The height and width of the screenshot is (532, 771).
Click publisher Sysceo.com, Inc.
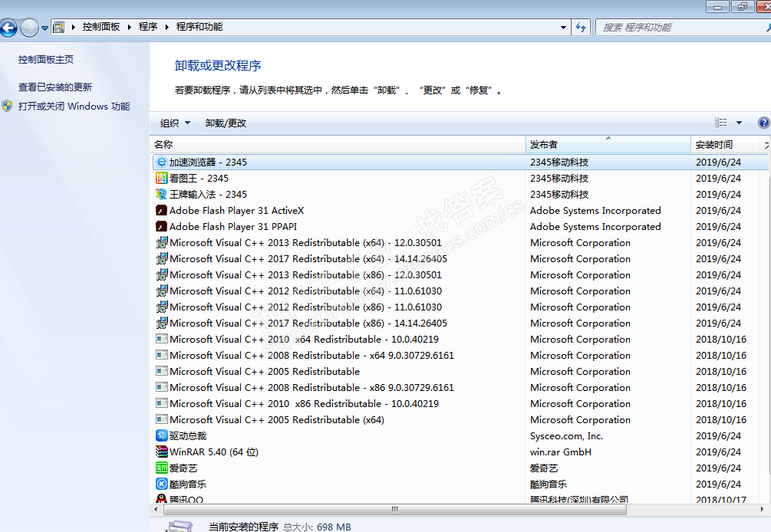[x=566, y=435]
